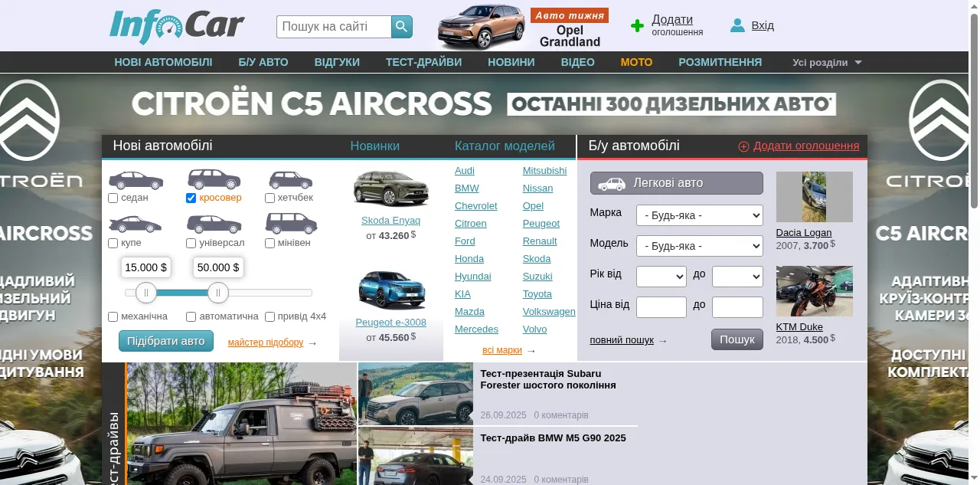Open НОВІ АВТОМОБІЛІ menu item

coord(163,62)
